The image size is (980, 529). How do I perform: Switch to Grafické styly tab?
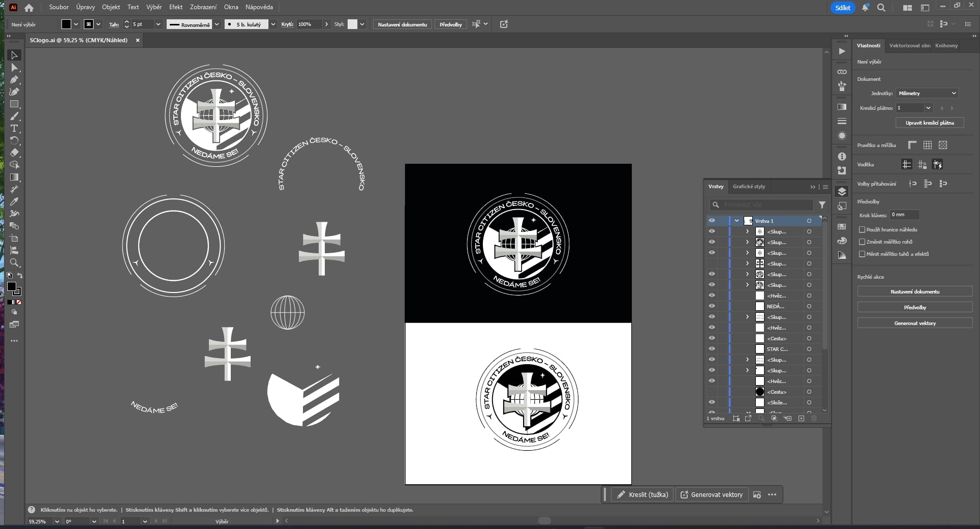(749, 187)
